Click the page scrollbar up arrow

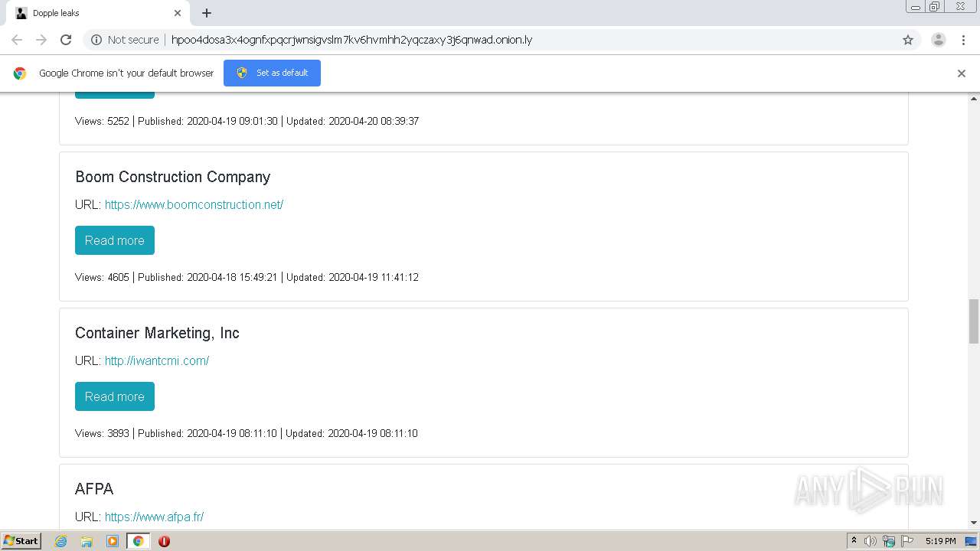tap(974, 99)
